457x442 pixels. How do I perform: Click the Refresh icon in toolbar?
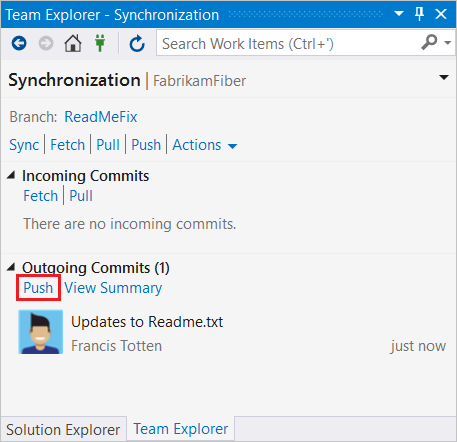(x=137, y=44)
